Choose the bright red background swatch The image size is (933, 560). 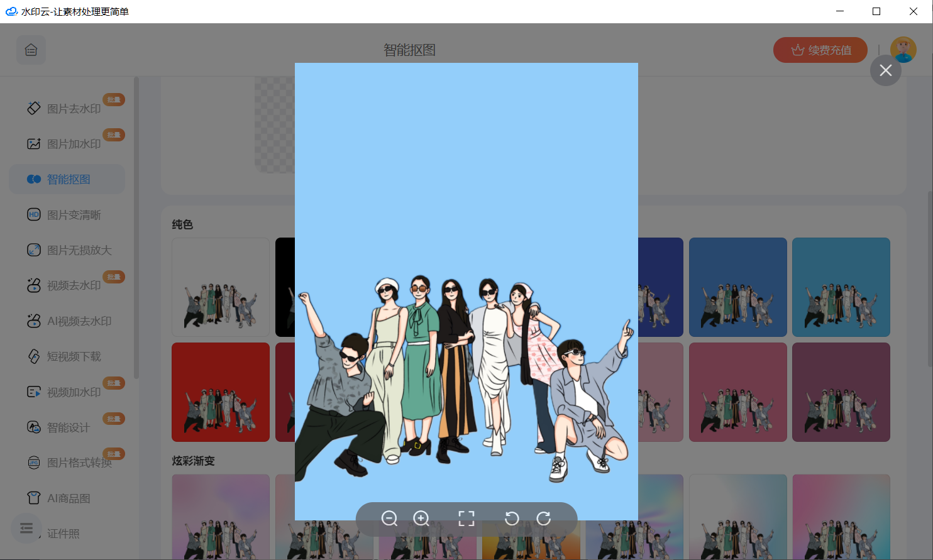[x=221, y=392]
